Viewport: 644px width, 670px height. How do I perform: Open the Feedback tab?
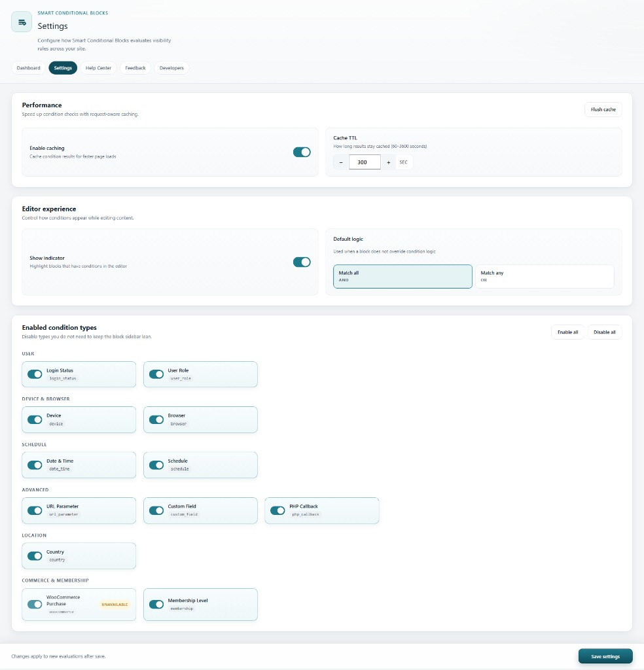tap(135, 68)
